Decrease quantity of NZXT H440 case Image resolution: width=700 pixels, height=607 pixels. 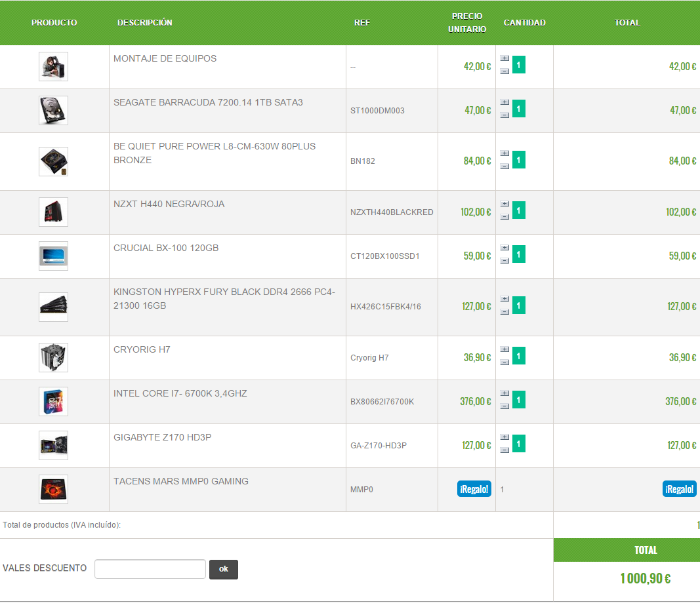pos(504,217)
